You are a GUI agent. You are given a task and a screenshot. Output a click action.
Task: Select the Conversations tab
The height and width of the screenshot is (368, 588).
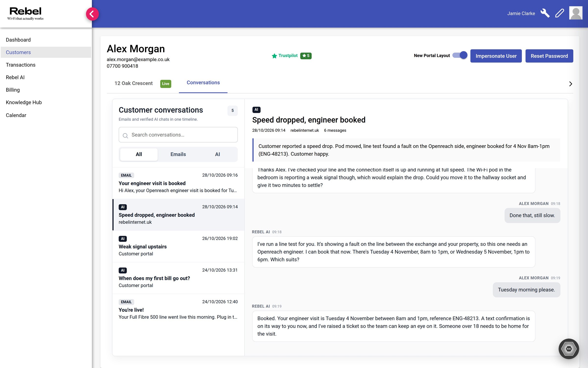pyautogui.click(x=203, y=83)
